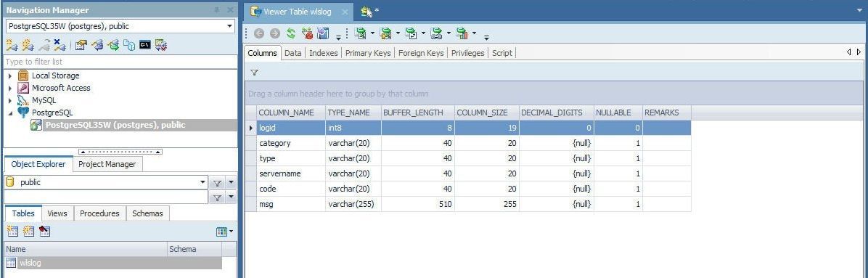
Task: Open the Primary Keys tab
Action: (x=368, y=53)
